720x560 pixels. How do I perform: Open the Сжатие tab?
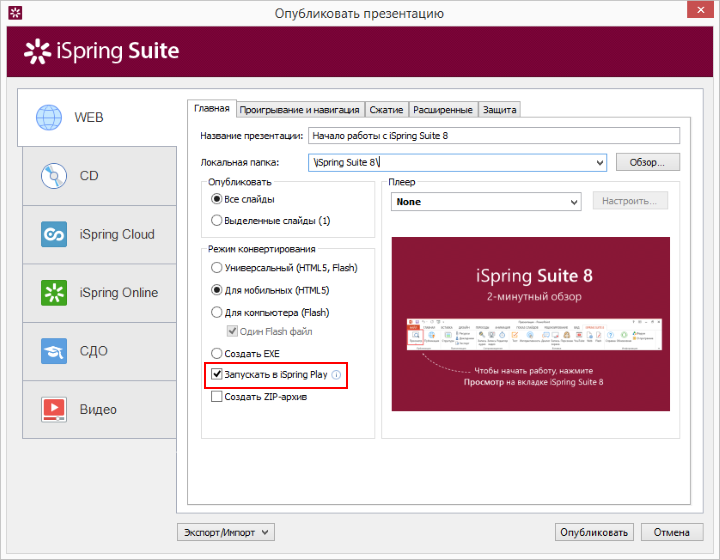[386, 110]
